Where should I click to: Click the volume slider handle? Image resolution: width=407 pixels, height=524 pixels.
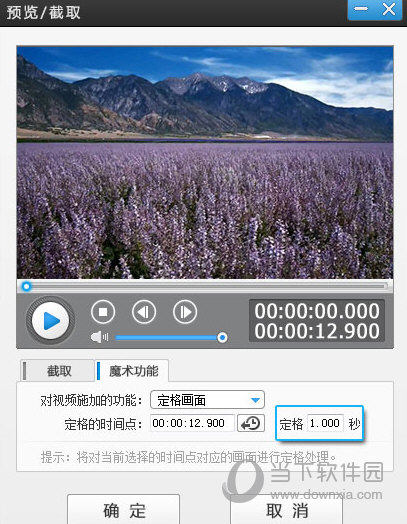click(222, 338)
